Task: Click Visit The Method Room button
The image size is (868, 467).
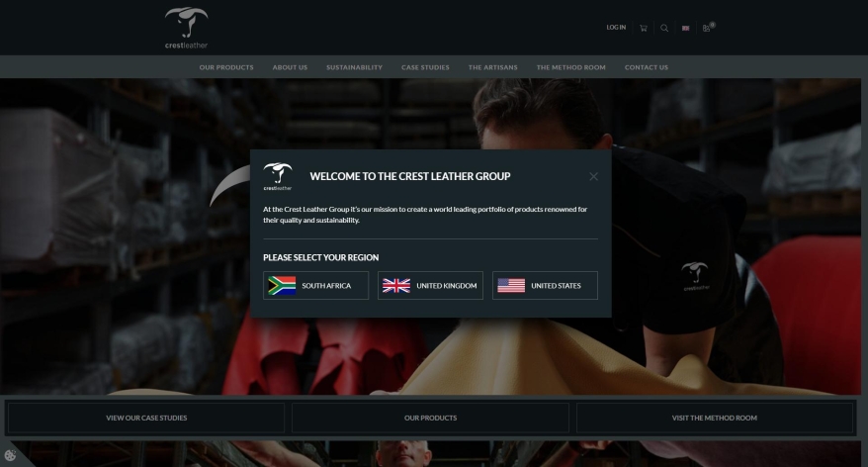Action: pos(714,418)
